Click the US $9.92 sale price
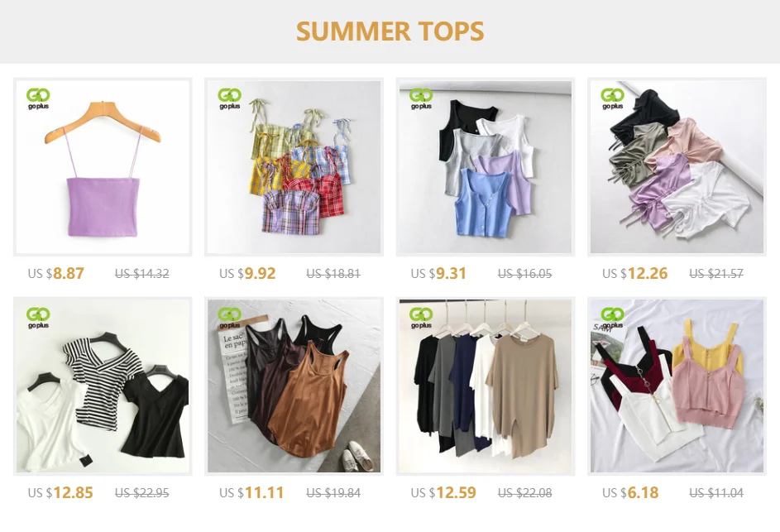This screenshot has height=532, width=780. pos(247,274)
